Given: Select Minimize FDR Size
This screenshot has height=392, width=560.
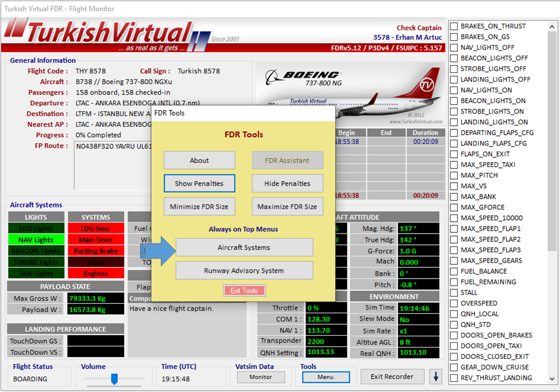Looking at the screenshot, I should point(199,207).
